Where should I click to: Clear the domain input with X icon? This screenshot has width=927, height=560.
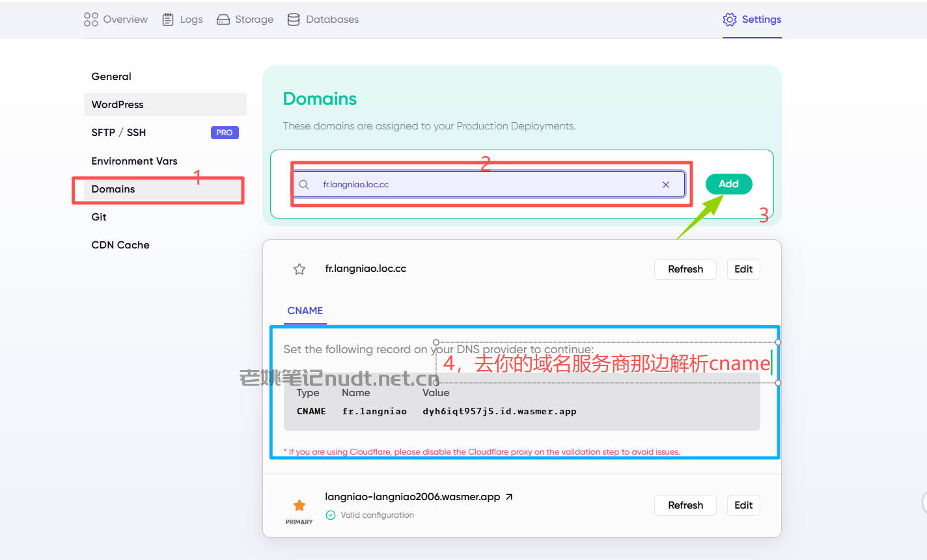coord(666,185)
